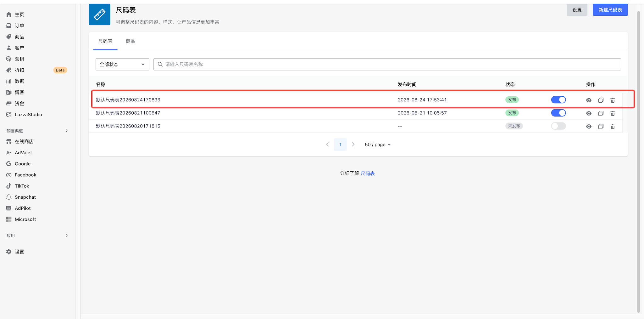Copy size chart 默认尺码表20260824170833

[601, 100]
